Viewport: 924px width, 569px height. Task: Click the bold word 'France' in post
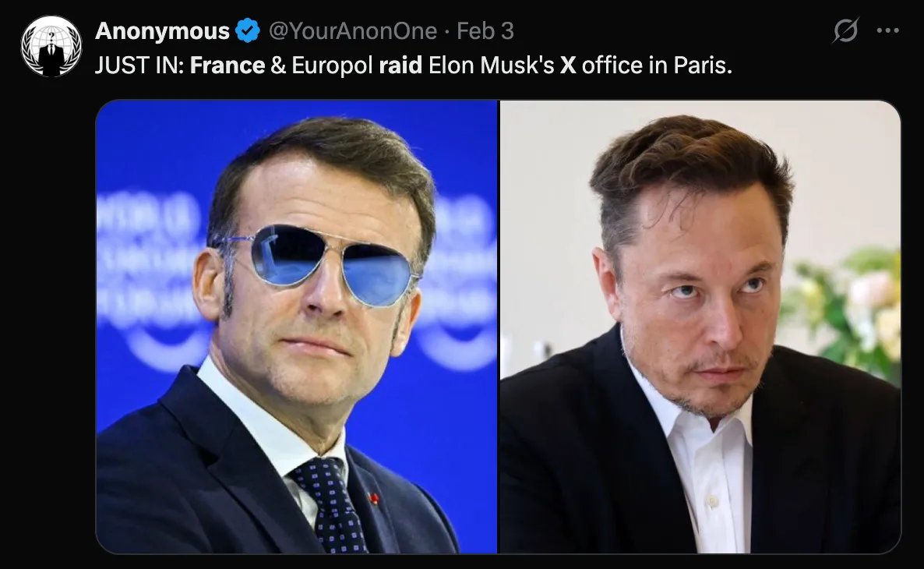227,65
